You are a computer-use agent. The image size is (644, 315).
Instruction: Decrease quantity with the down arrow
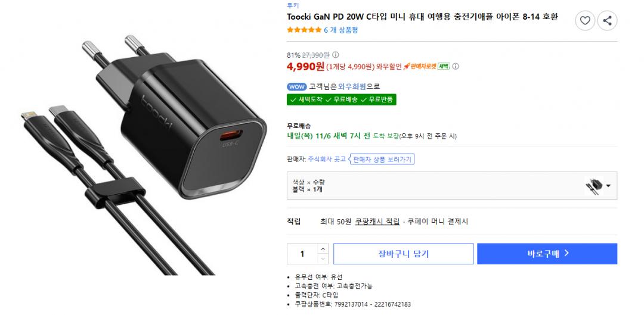click(x=323, y=259)
